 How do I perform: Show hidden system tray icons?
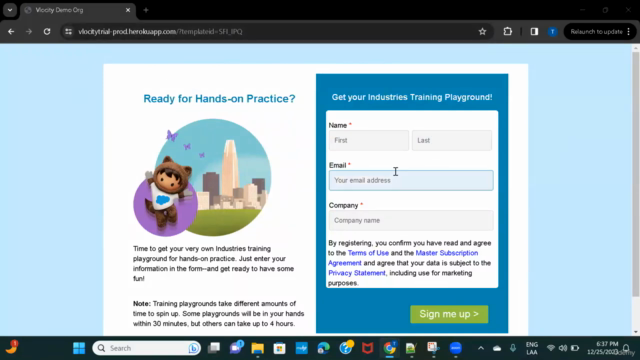(x=481, y=348)
